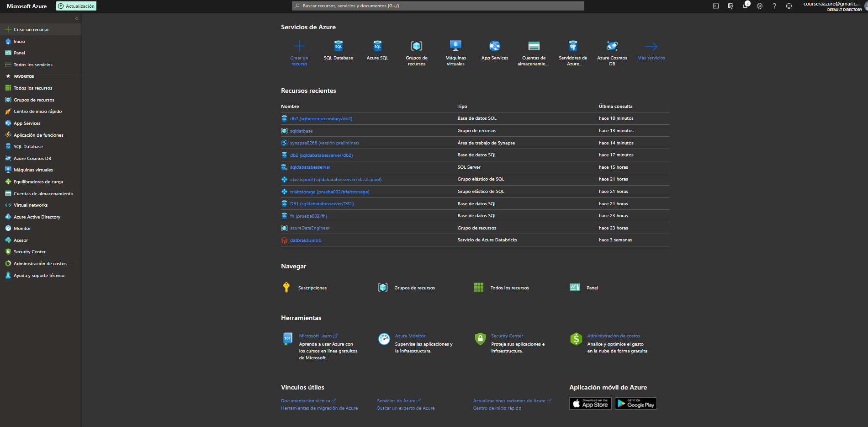The height and width of the screenshot is (427, 868).
Task: Expand Más servicios arrow
Action: (x=651, y=47)
